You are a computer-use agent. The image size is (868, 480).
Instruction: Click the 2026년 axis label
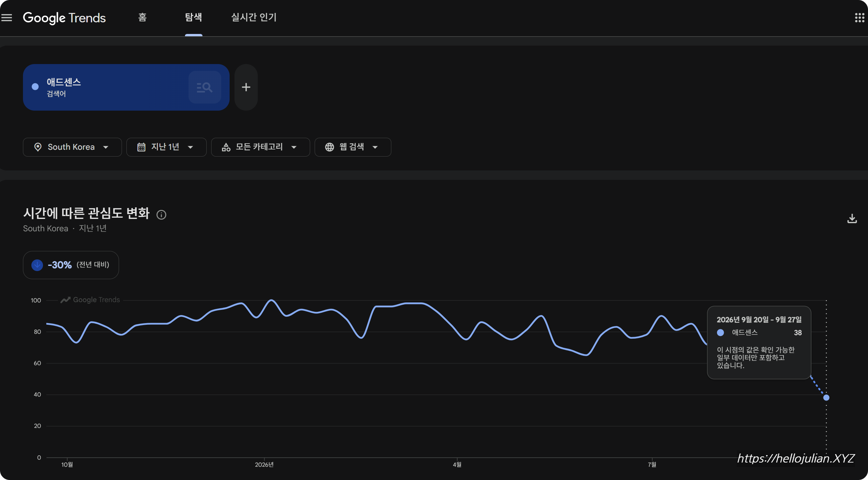point(264,464)
